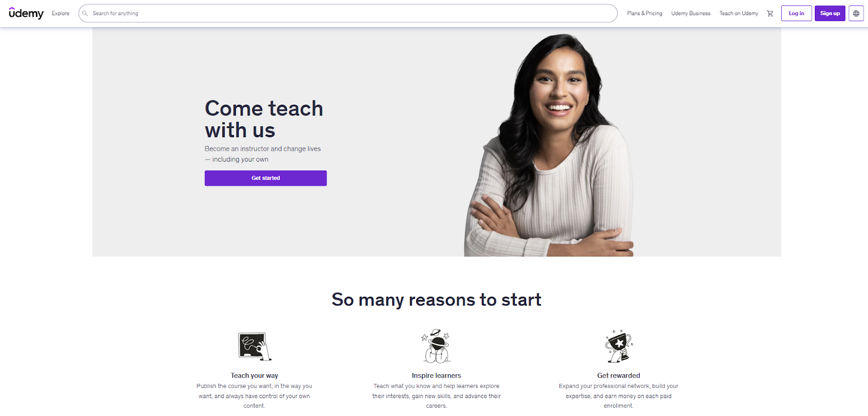Click the Log in button
The image size is (868, 416).
(x=796, y=13)
